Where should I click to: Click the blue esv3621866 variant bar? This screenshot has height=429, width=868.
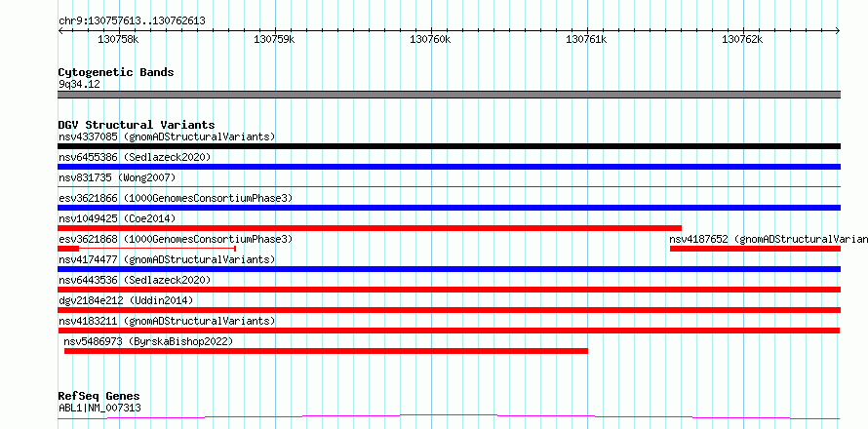coord(449,208)
